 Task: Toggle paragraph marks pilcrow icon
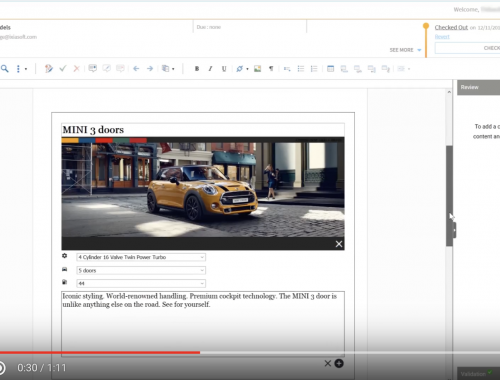pyautogui.click(x=271, y=69)
